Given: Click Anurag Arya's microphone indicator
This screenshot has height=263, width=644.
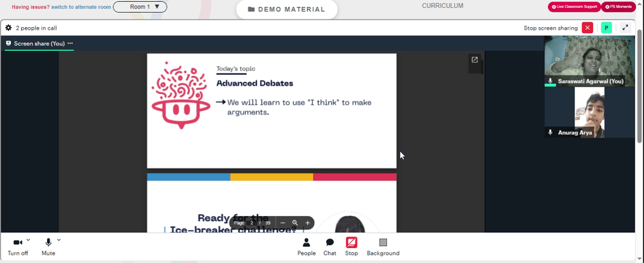Looking at the screenshot, I should (551, 132).
